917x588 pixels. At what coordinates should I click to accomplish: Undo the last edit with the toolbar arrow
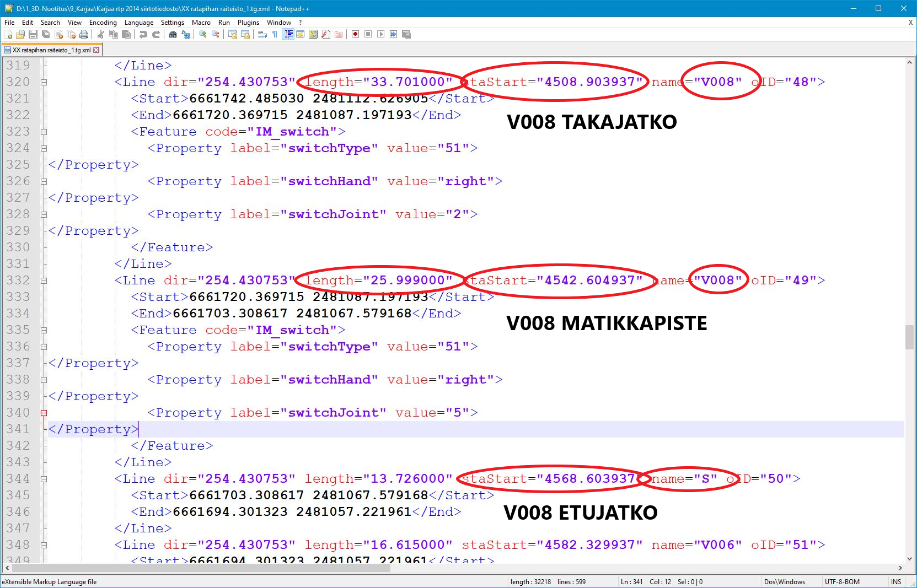[143, 34]
